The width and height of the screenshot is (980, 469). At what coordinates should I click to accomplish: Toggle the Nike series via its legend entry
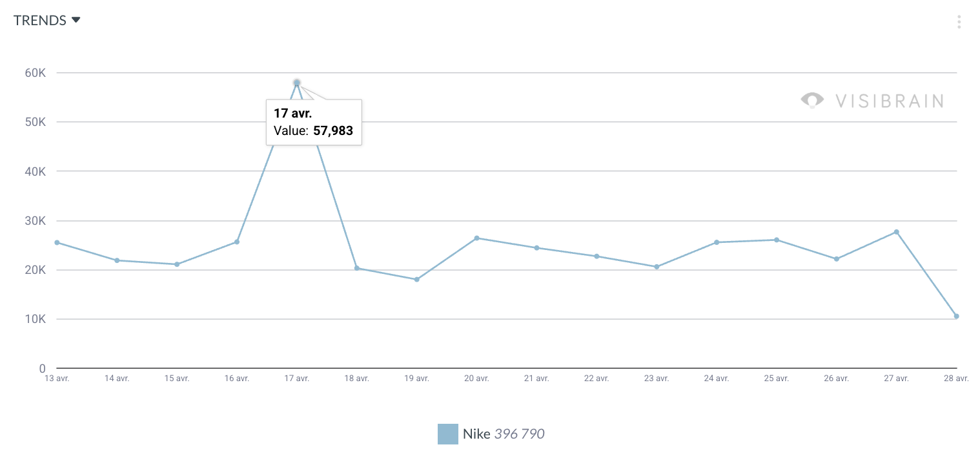(491, 433)
